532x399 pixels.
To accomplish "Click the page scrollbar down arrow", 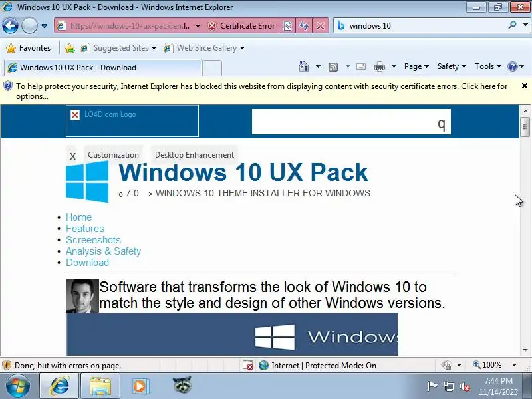I will click(x=525, y=350).
